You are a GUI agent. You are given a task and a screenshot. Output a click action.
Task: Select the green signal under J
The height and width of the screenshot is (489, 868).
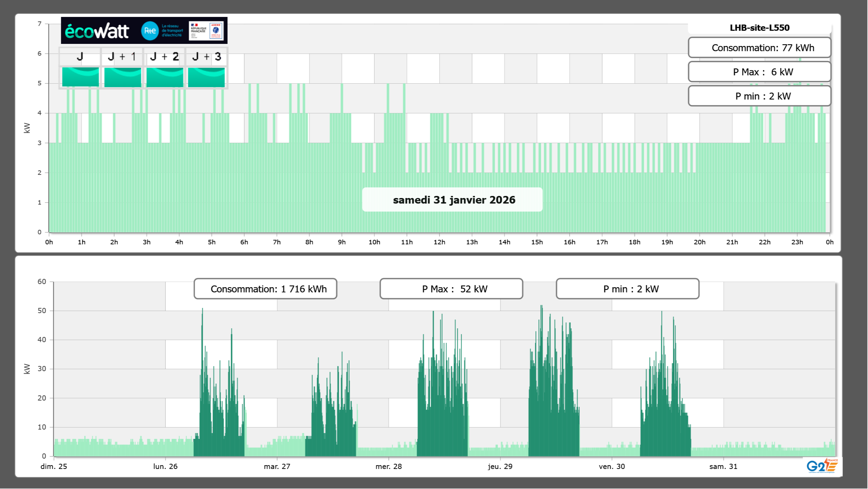[80, 77]
